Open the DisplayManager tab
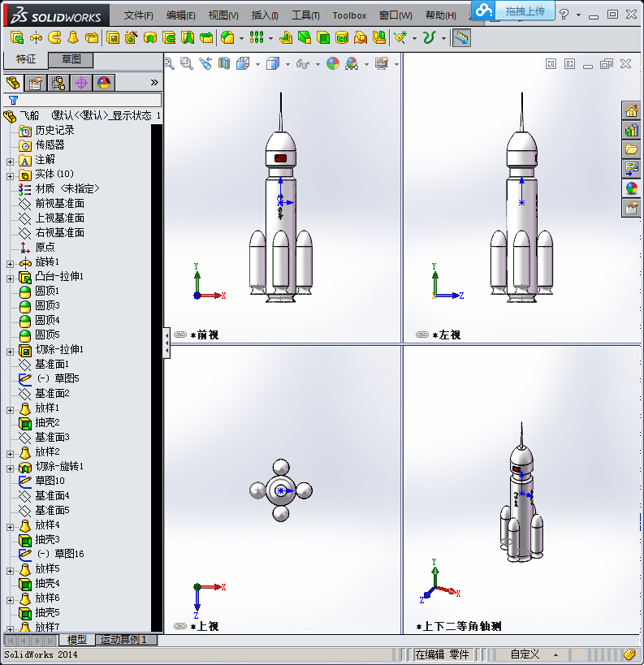The image size is (644, 665). (104, 82)
